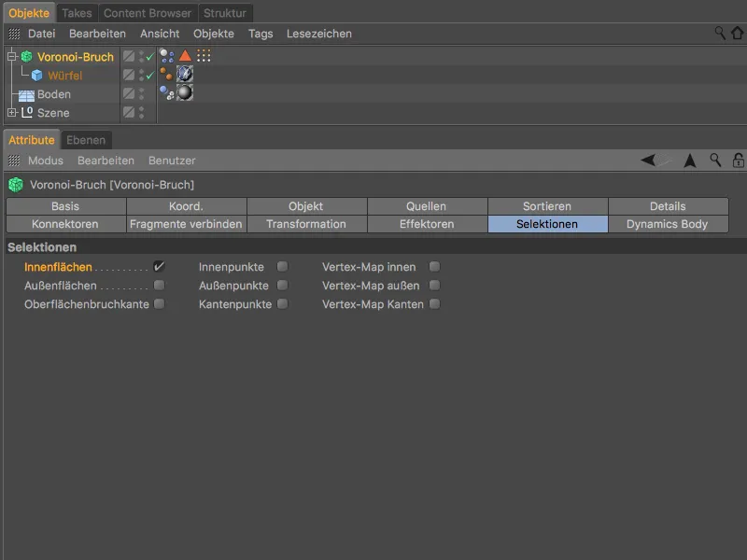Switch to the Struktur tab
The width and height of the screenshot is (747, 560).
coord(225,13)
